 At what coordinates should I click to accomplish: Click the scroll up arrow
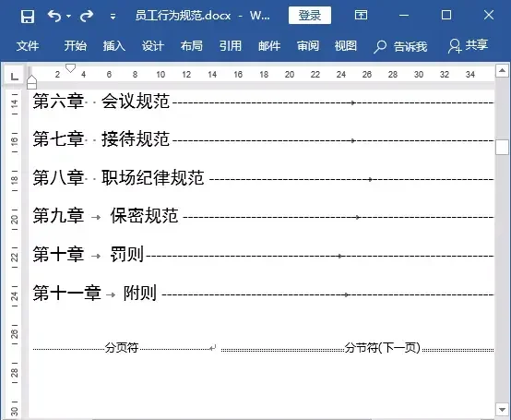(502, 70)
